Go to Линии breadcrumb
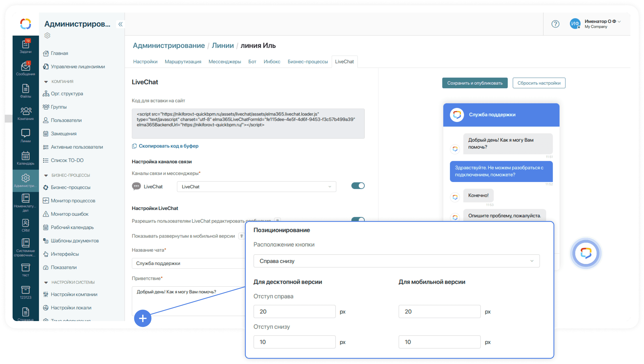 tap(223, 46)
